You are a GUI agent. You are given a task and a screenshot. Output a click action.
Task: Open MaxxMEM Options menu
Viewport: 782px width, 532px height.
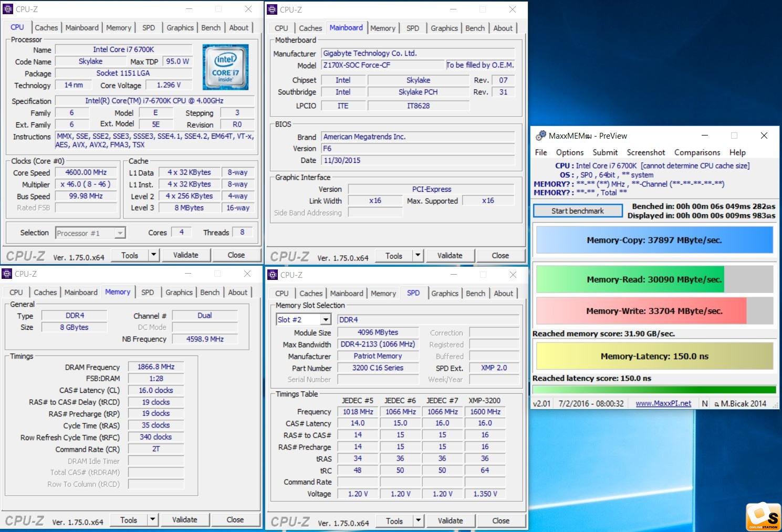click(x=570, y=152)
